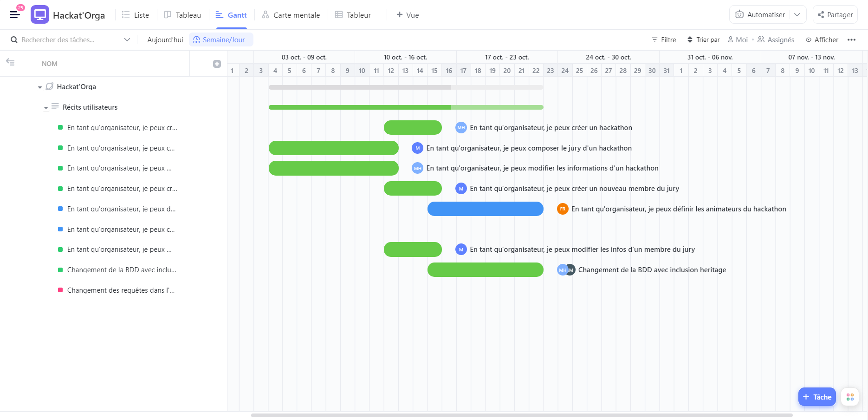
Task: Click the Rechercher des tâches search field
Action: [70, 40]
